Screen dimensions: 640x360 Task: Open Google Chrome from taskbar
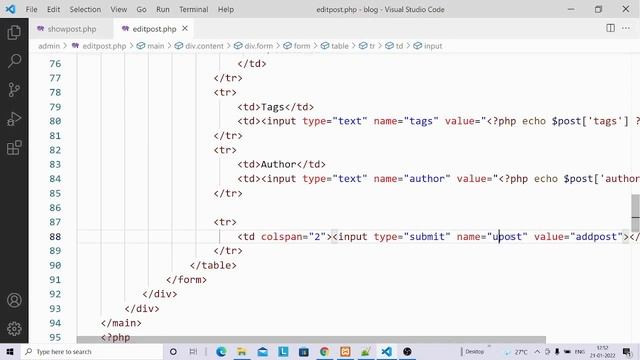(324, 351)
